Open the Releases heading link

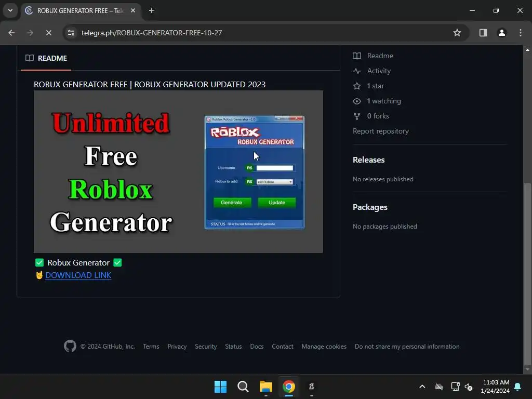369,160
